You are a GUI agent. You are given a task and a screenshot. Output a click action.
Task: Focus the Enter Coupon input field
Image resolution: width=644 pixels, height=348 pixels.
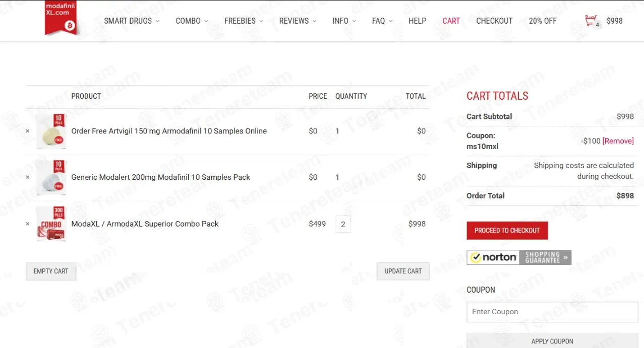point(552,312)
